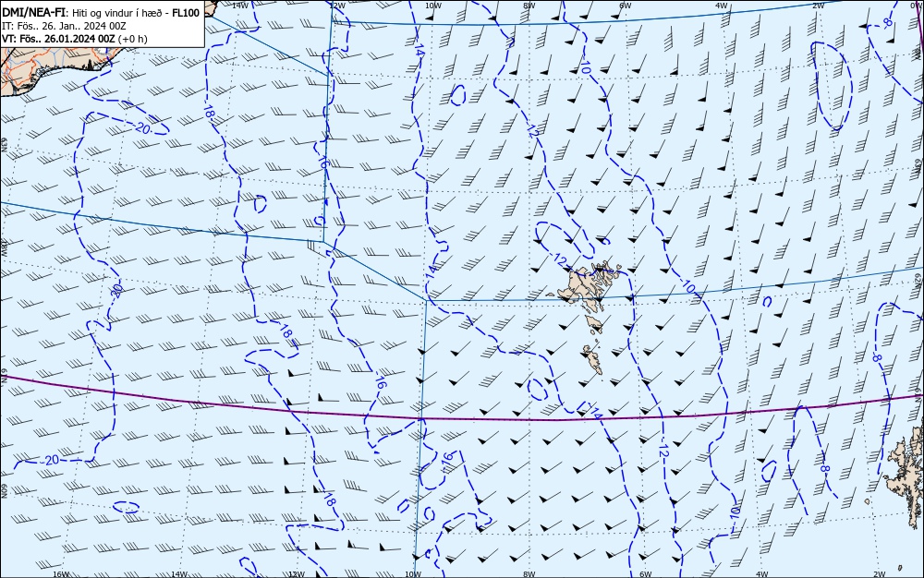Select the 'VT: Fös.. 26.01.2024 00Z (+0 h)' line
The width and height of the screenshot is (924, 578).
(75, 39)
